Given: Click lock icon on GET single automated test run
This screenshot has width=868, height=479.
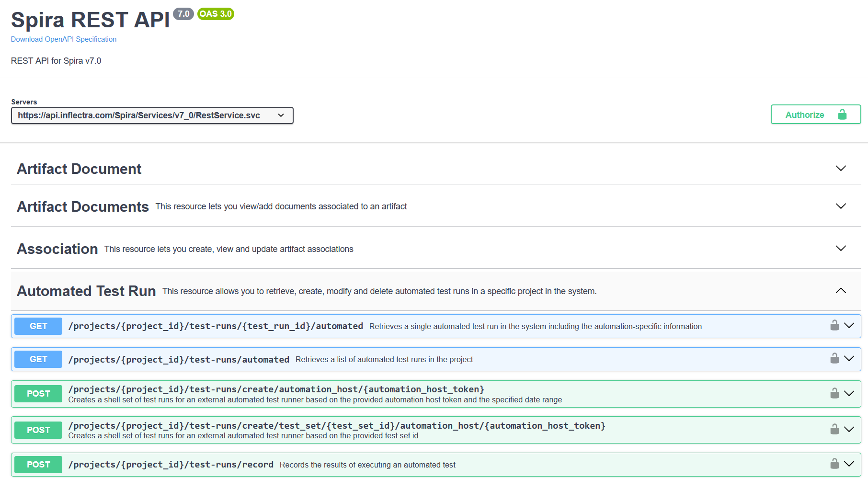Looking at the screenshot, I should tap(834, 326).
